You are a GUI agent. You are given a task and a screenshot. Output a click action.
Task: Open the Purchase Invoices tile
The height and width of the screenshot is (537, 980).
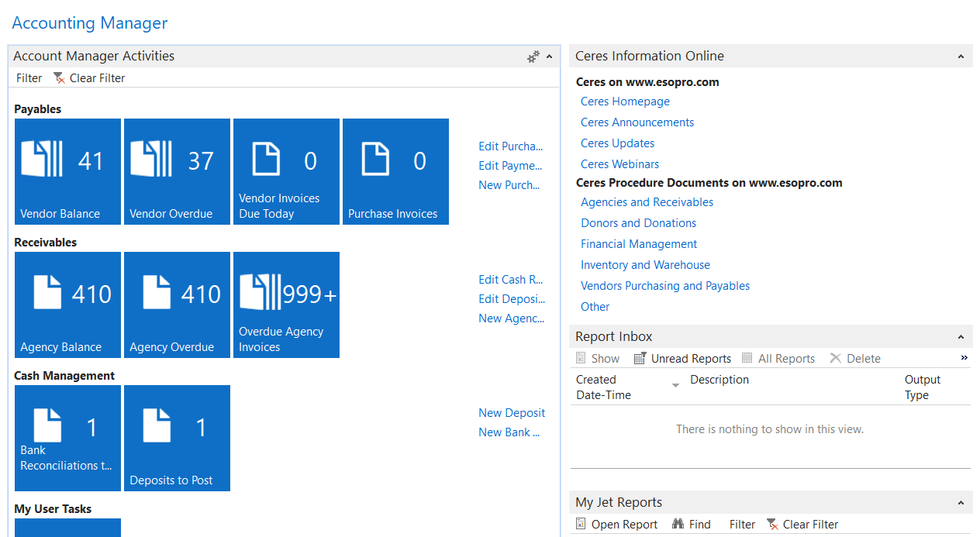pos(395,171)
